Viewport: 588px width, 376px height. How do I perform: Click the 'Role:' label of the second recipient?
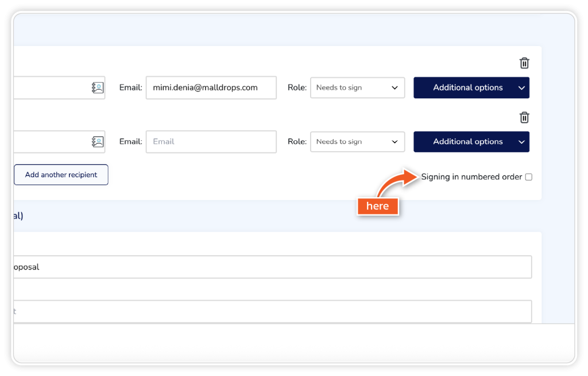[x=297, y=141]
